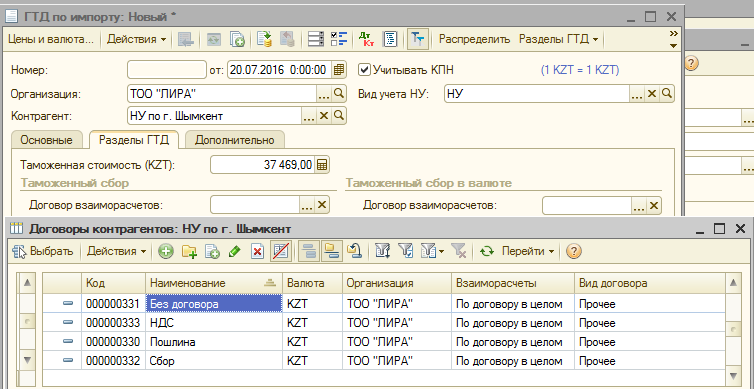The image size is (754, 389).
Task: Toggle the hierarchical view button
Action: (x=308, y=251)
